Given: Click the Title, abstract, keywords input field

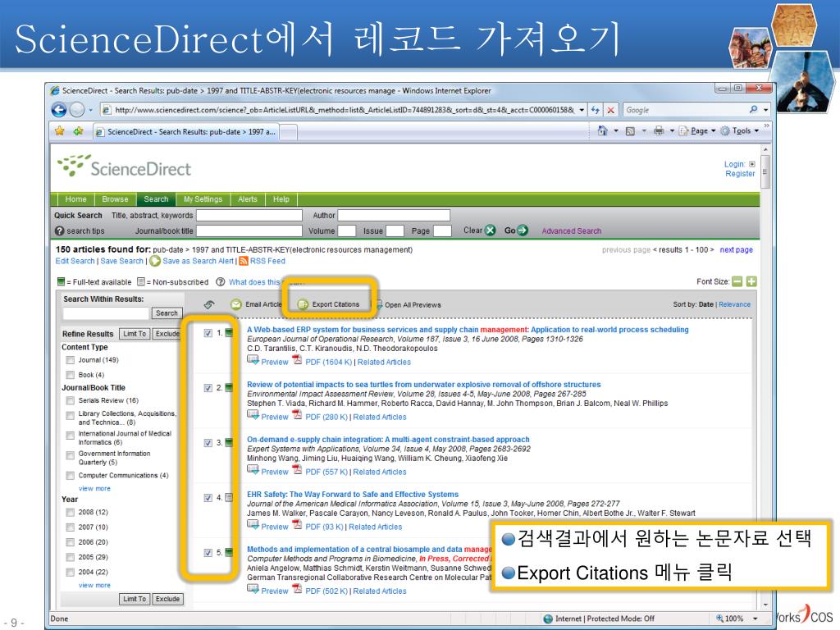Looking at the screenshot, I should coord(249,216).
